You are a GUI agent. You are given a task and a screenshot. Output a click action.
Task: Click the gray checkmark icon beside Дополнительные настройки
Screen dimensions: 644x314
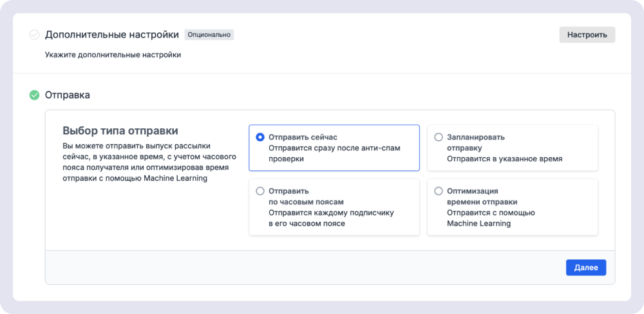click(34, 35)
